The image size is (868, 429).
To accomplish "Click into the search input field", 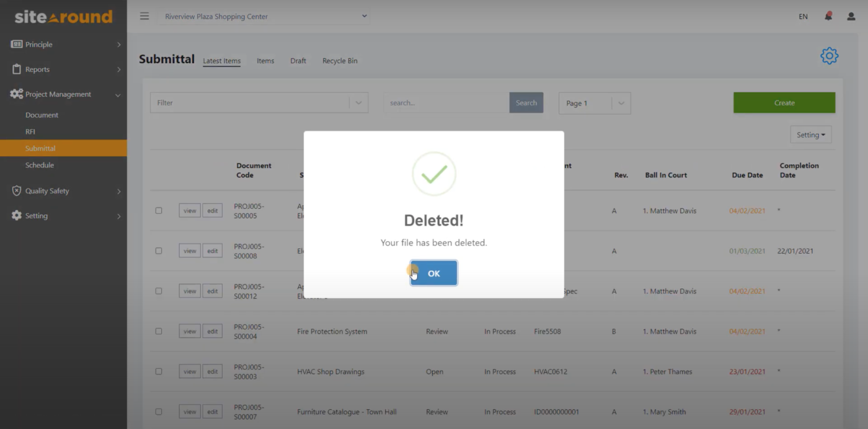I will click(446, 103).
